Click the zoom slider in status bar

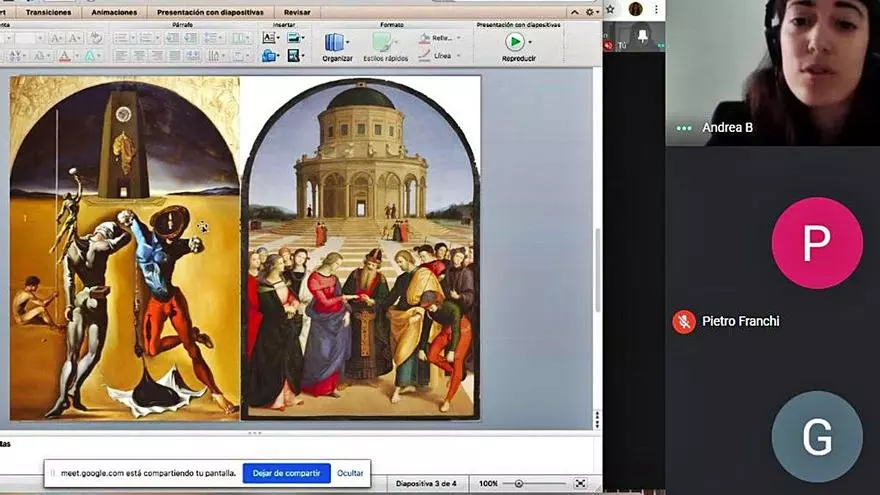coord(519,483)
